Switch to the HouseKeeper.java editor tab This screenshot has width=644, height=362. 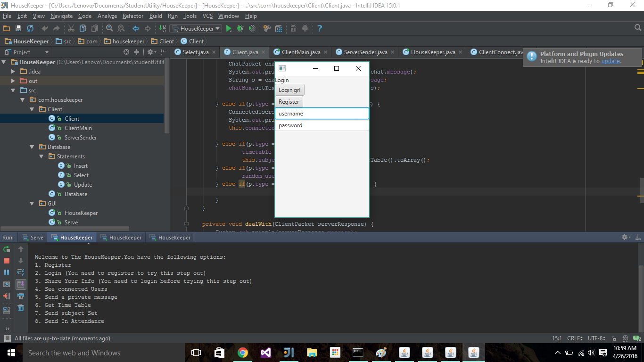pos(433,52)
